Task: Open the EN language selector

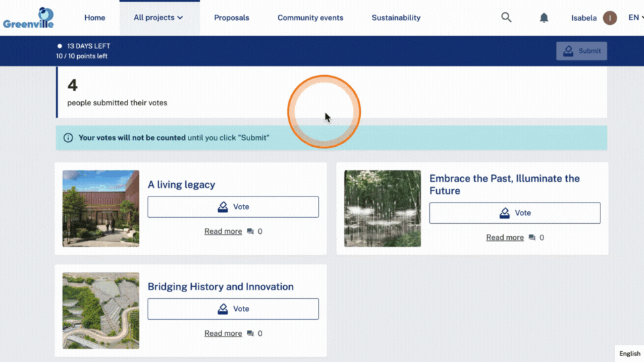Action: [x=635, y=17]
